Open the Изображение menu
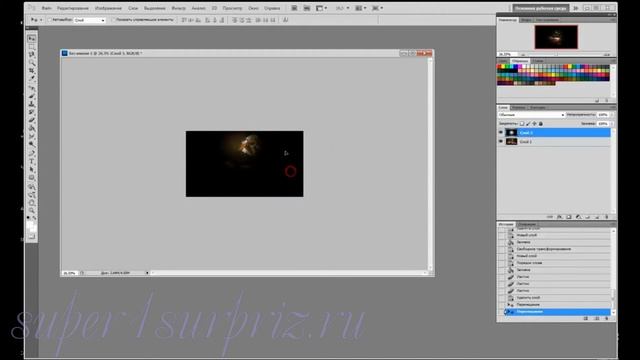 click(x=108, y=8)
